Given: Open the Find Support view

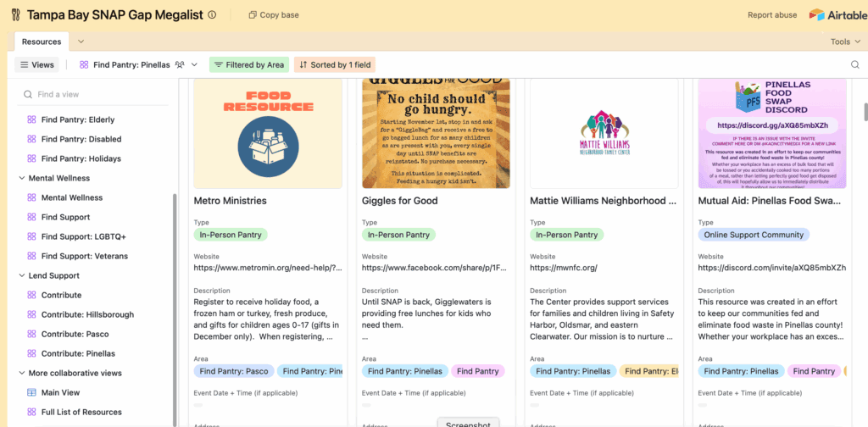Looking at the screenshot, I should 65,217.
